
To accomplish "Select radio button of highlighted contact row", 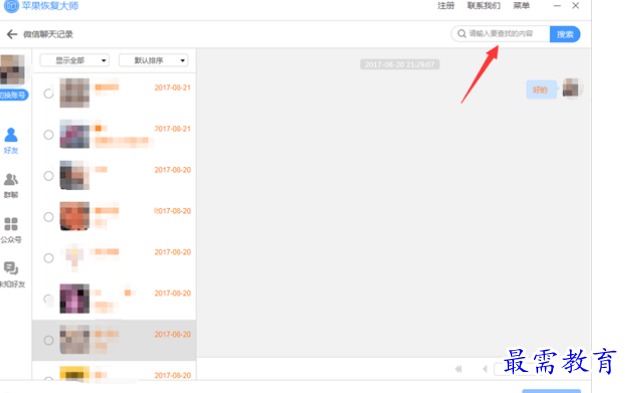I will click(x=49, y=340).
